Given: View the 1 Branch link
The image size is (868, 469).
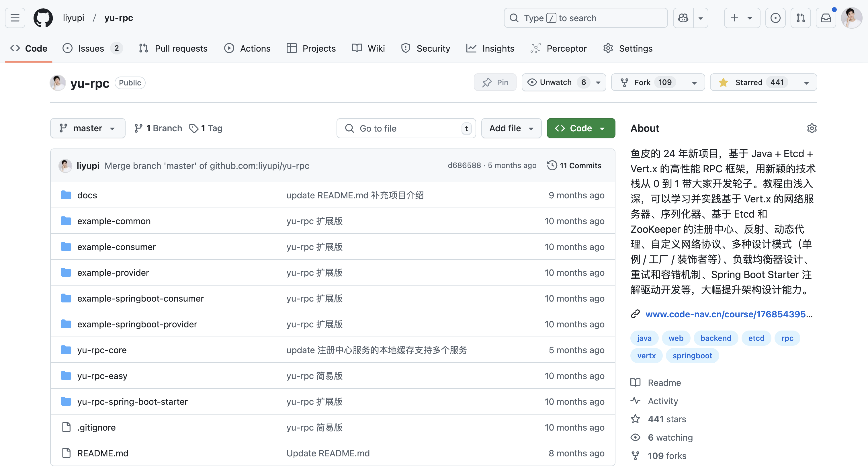Looking at the screenshot, I should 158,128.
